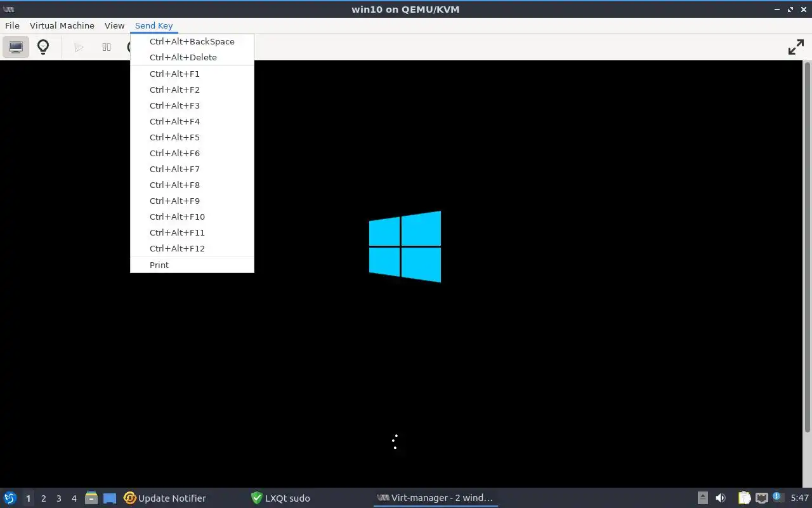Image resolution: width=812 pixels, height=508 pixels.
Task: Send Ctrl+Alt+F9 key combination
Action: point(192,201)
